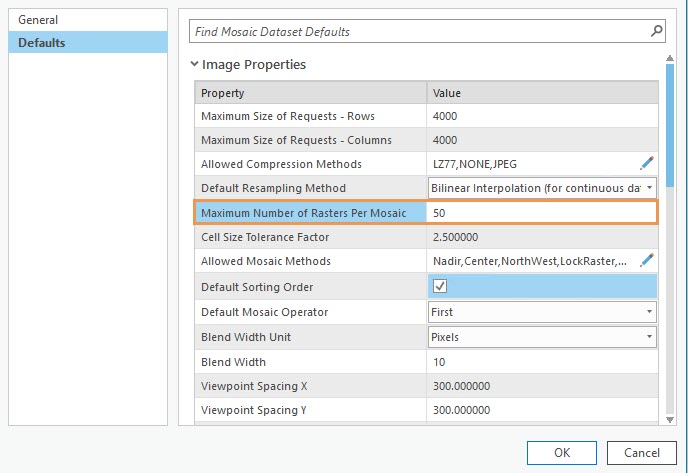Edit Allowed Compression Methods with pencil icon
Image resolution: width=688 pixels, height=473 pixels.
pos(647,162)
